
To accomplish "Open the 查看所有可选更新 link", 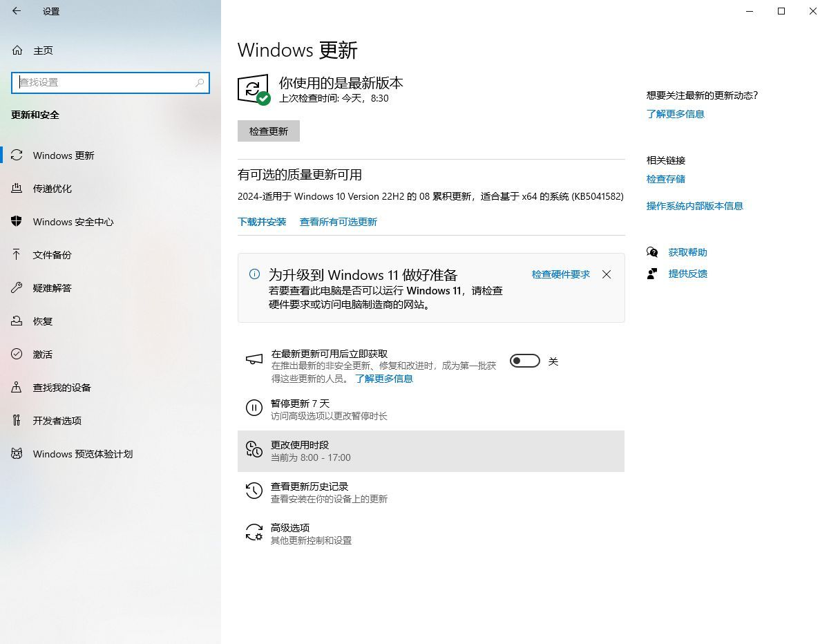I will (339, 222).
